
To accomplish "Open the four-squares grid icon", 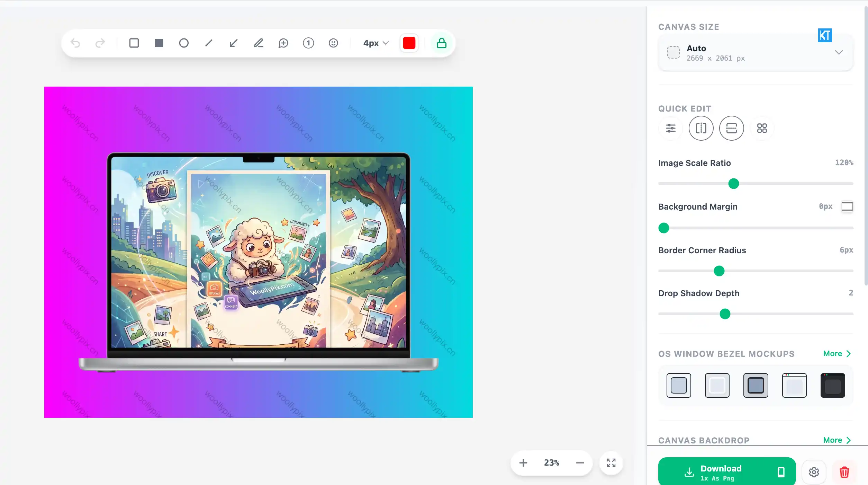I will pyautogui.click(x=762, y=128).
